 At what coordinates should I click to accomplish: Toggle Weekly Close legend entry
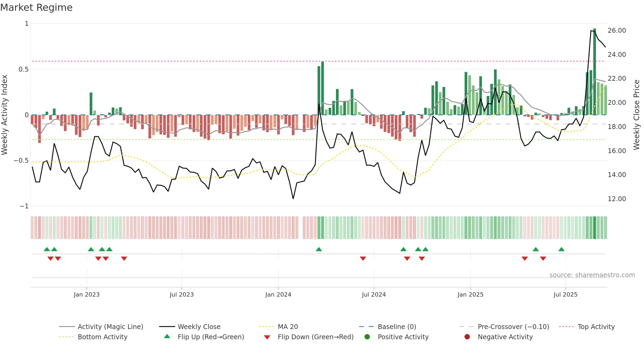click(x=190, y=327)
